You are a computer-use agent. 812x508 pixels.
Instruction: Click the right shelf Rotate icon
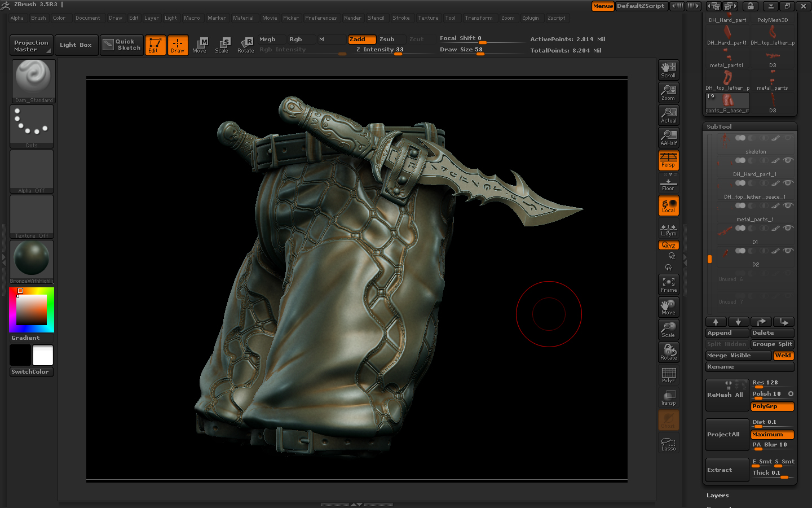668,352
